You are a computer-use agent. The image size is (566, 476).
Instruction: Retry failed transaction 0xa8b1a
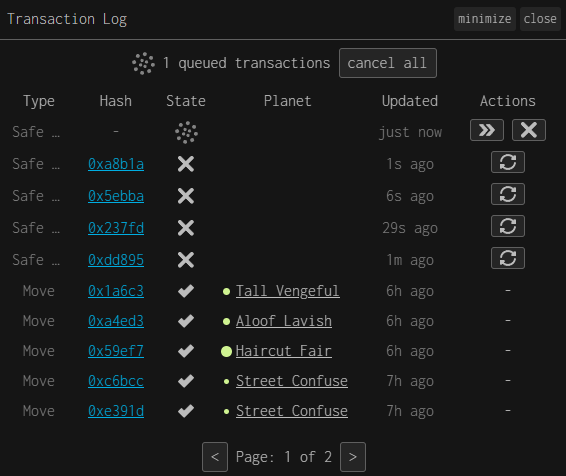pyautogui.click(x=508, y=162)
